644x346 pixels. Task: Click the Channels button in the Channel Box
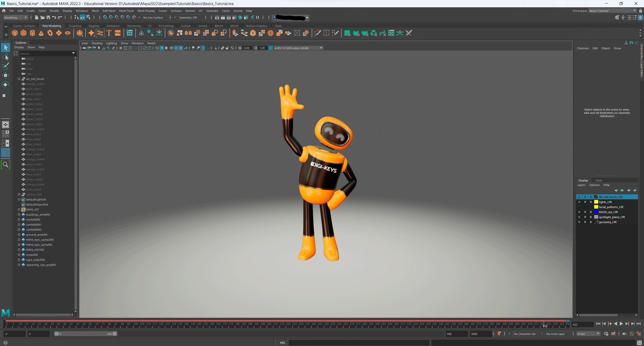[583, 48]
